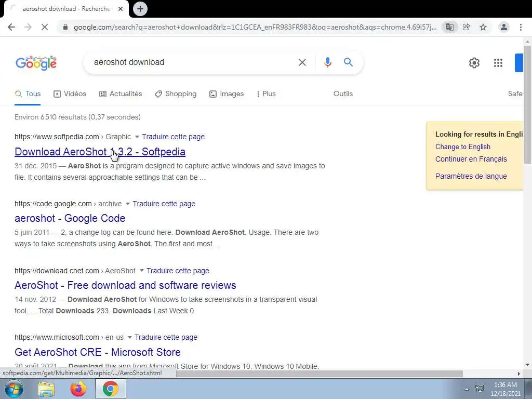Click the horizontal scrollbar right arrow
This screenshot has width=532, height=399.
tap(519, 374)
